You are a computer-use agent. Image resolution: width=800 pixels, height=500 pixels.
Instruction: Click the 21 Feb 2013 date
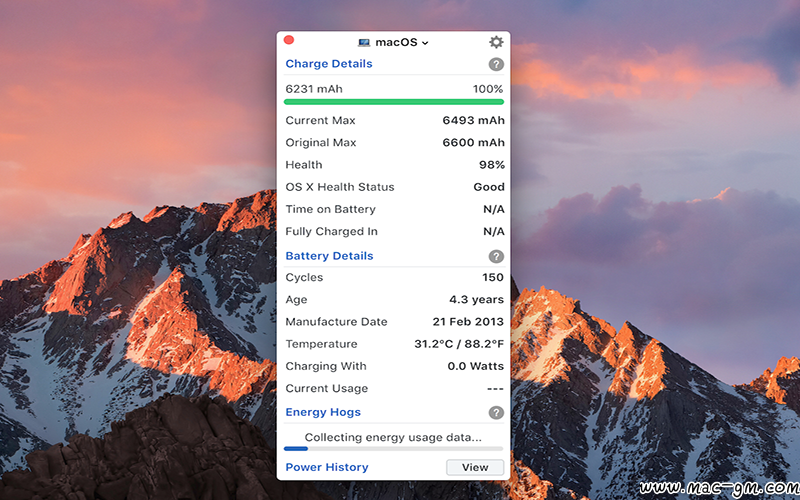(x=468, y=321)
